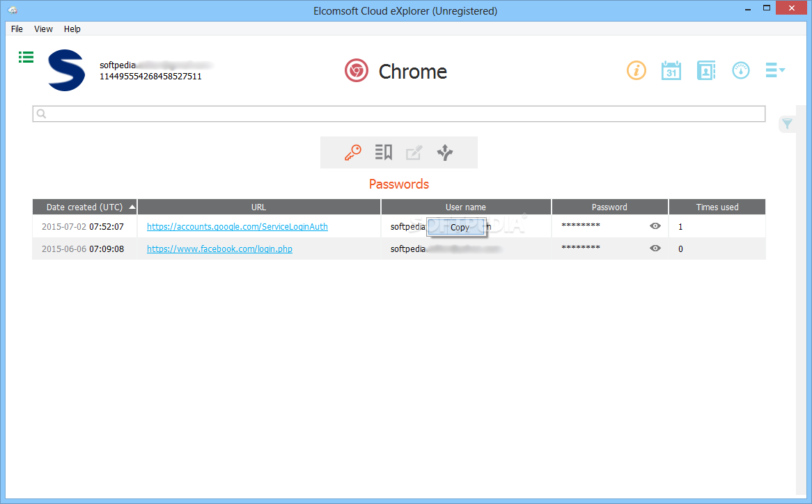Image resolution: width=812 pixels, height=504 pixels.
Task: Click the filter funnel icon
Action: point(787,124)
